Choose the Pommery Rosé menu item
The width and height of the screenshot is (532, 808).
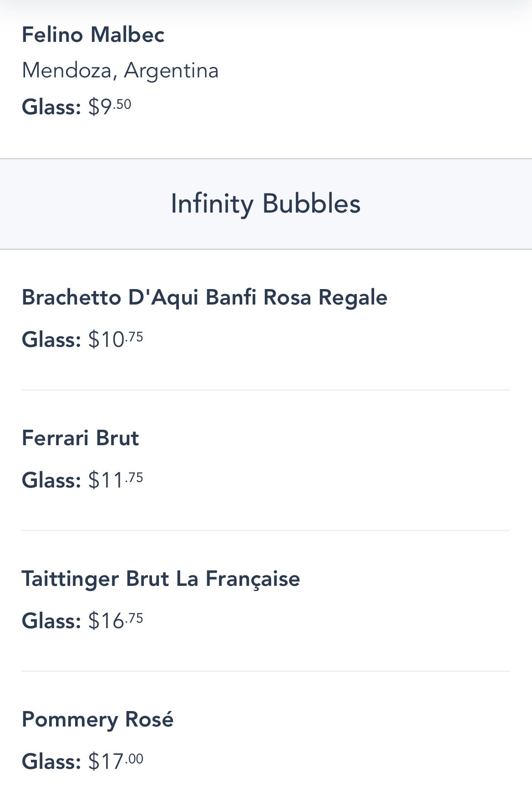tap(97, 719)
